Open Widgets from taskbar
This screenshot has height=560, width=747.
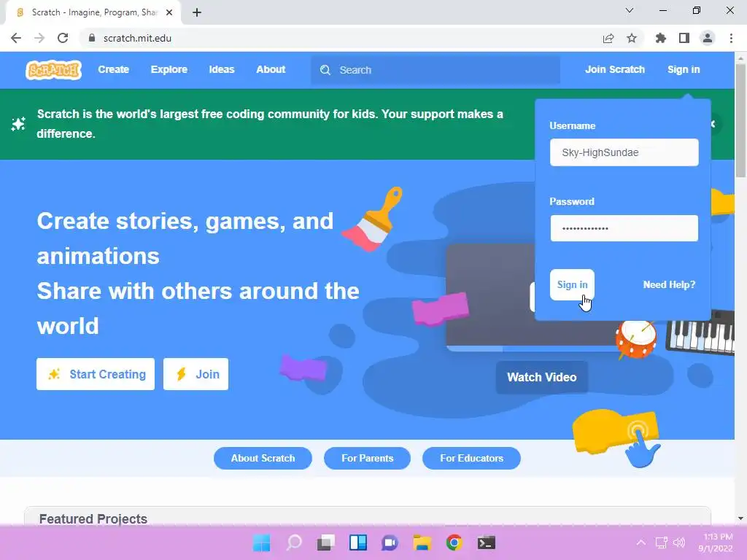point(357,542)
